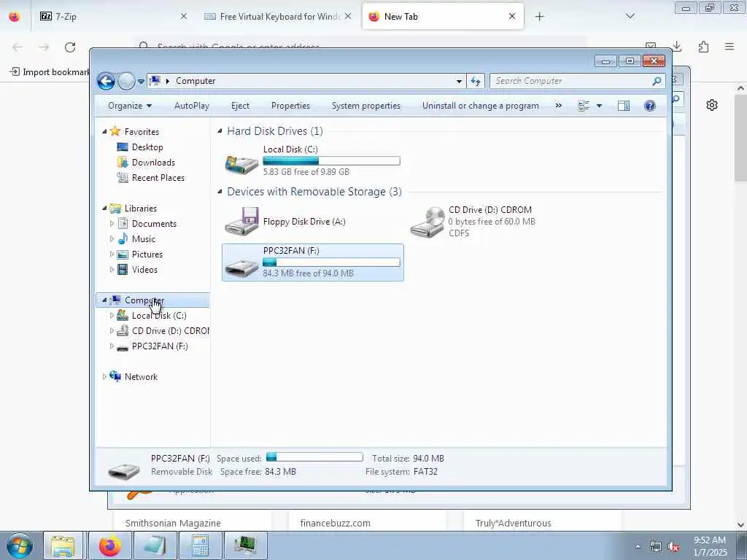Viewport: 747px width, 560px height.
Task: List all Firefox tabs dropdown
Action: [x=630, y=17]
